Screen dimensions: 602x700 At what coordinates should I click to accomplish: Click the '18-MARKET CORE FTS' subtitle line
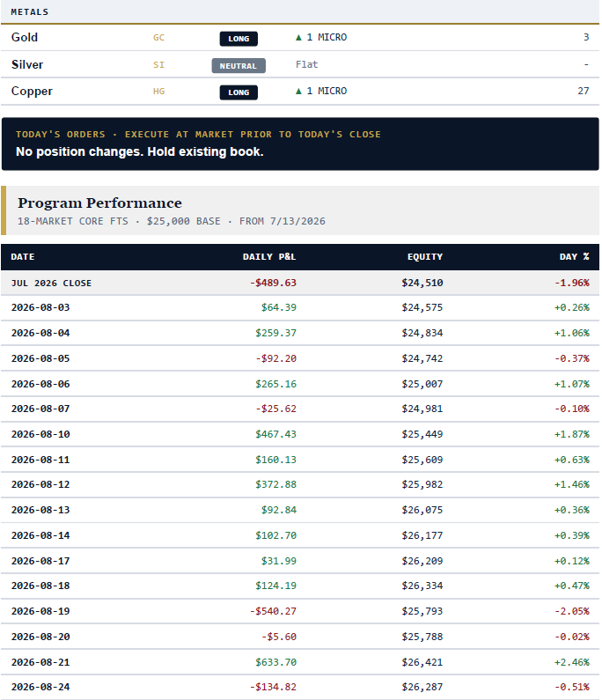(172, 221)
